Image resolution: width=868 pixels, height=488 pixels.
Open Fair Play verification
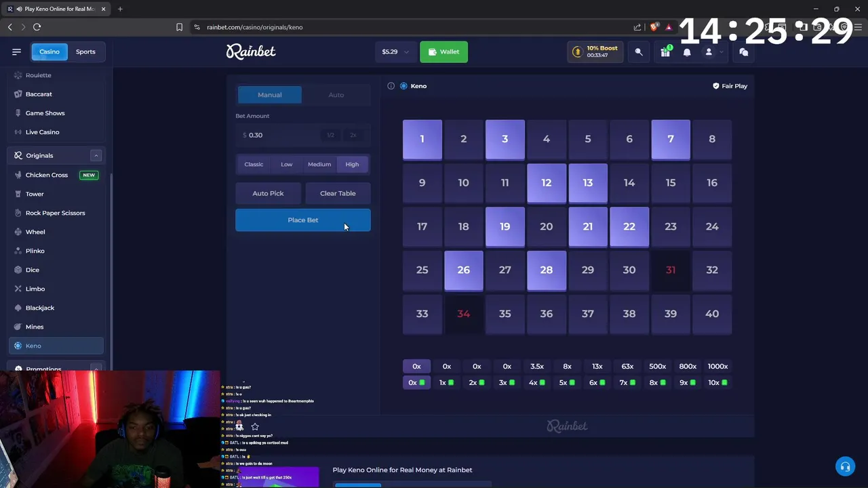tap(730, 86)
